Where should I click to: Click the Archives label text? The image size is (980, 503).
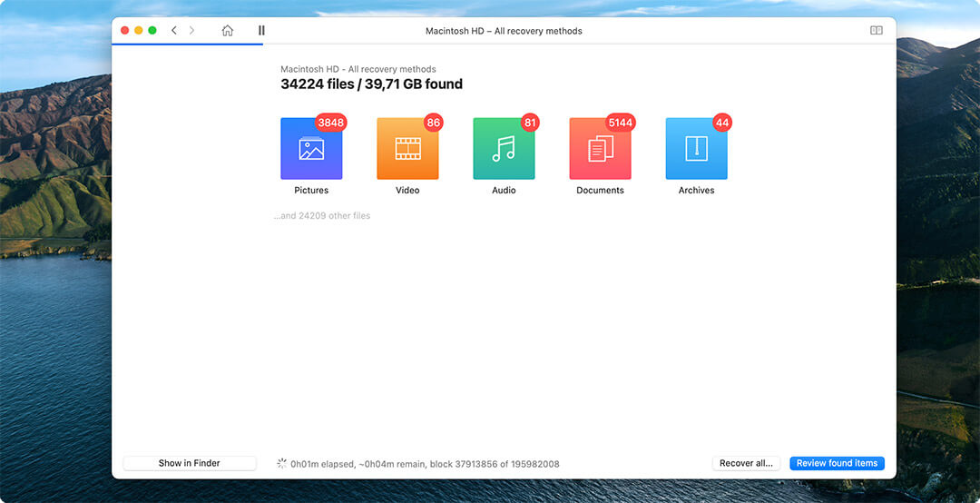(696, 190)
